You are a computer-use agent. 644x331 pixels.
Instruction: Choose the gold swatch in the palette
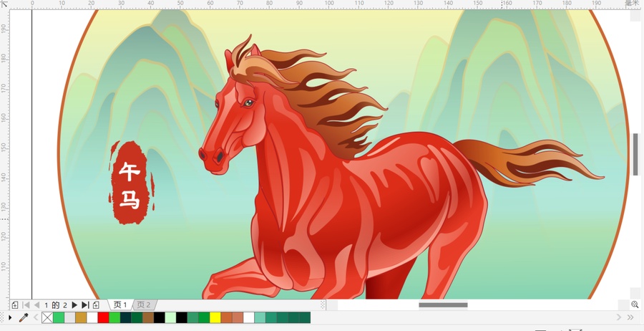click(x=81, y=317)
